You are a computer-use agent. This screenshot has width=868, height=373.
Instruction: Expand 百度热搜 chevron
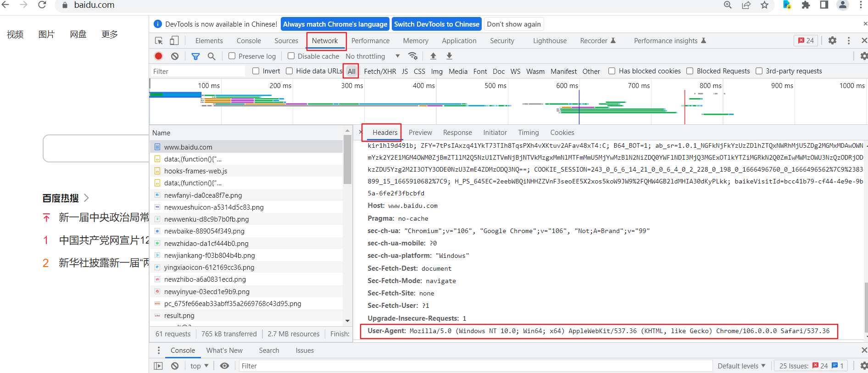(x=86, y=198)
